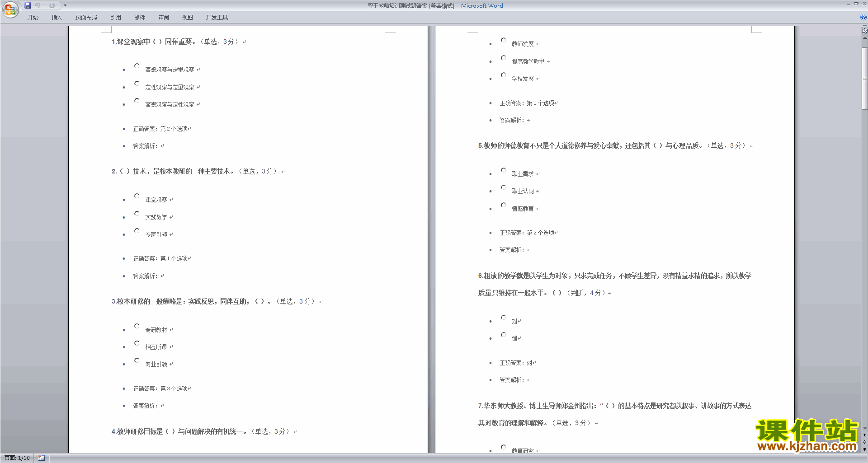Viewport: 868px width, 463px height.
Task: Select radio option 专家引领
Action: pyautogui.click(x=137, y=231)
